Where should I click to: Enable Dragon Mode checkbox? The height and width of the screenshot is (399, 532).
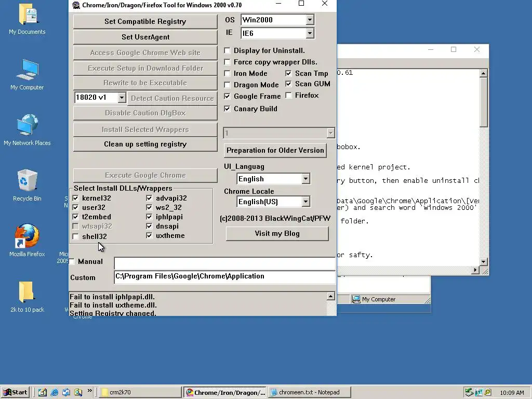[228, 85]
